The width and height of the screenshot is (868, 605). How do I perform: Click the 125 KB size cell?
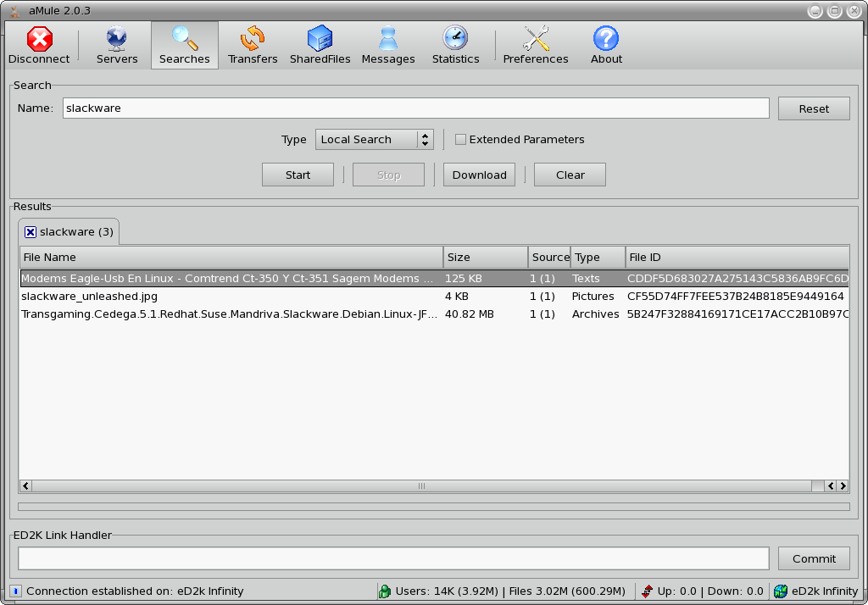(x=464, y=279)
